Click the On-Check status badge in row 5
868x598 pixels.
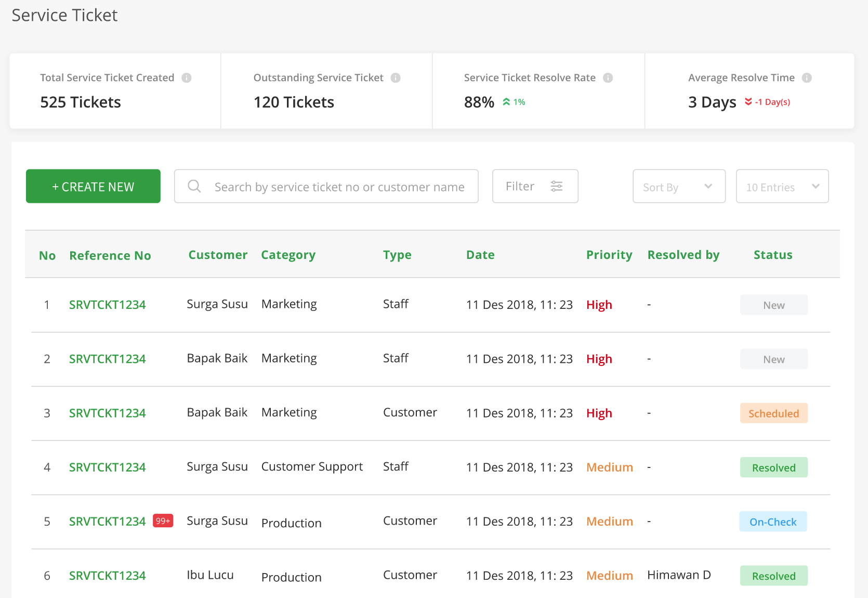(x=773, y=522)
